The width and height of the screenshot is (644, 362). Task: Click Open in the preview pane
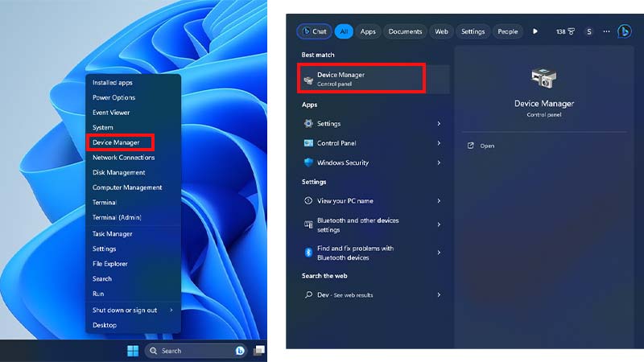click(x=487, y=146)
